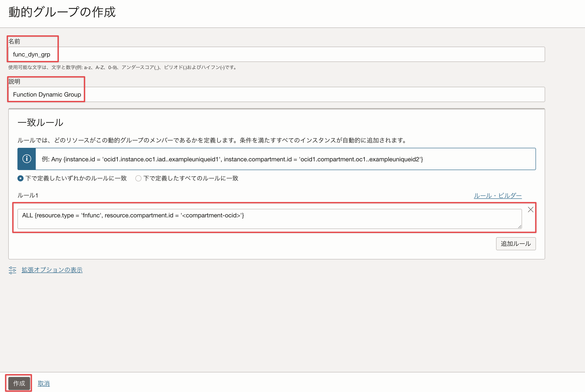The width and height of the screenshot is (585, 392).
Task: Click the info icon in example banner
Action: 27,159
